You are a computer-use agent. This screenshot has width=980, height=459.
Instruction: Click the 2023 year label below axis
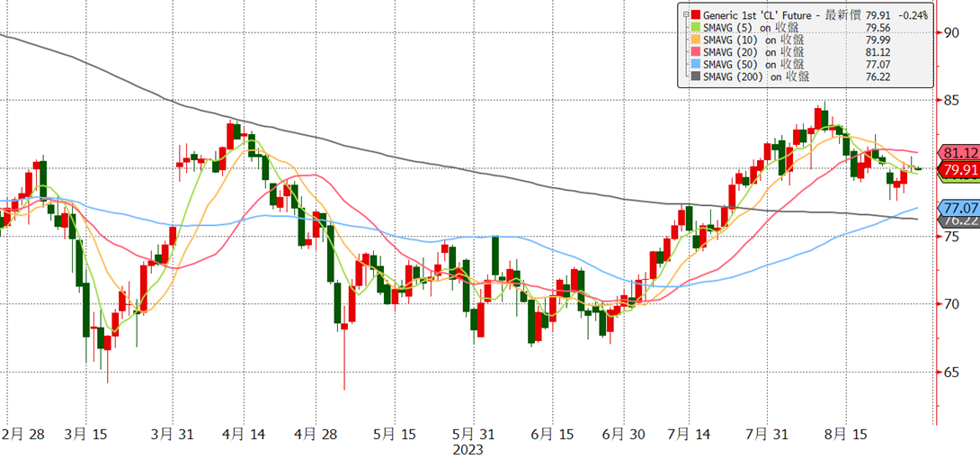(469, 450)
